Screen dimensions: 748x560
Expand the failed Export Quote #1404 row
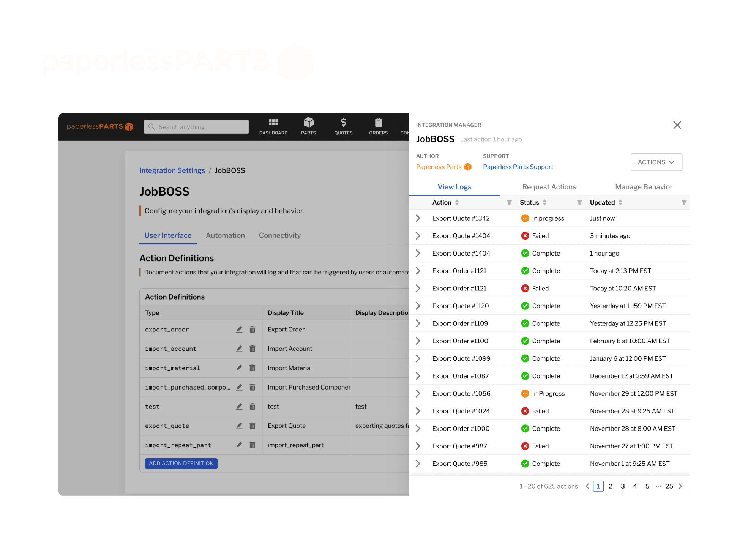418,236
